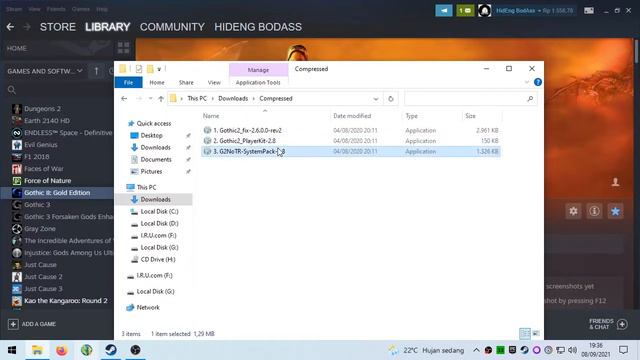Select Documents in Quick access
The height and width of the screenshot is (360, 640).
(x=156, y=159)
